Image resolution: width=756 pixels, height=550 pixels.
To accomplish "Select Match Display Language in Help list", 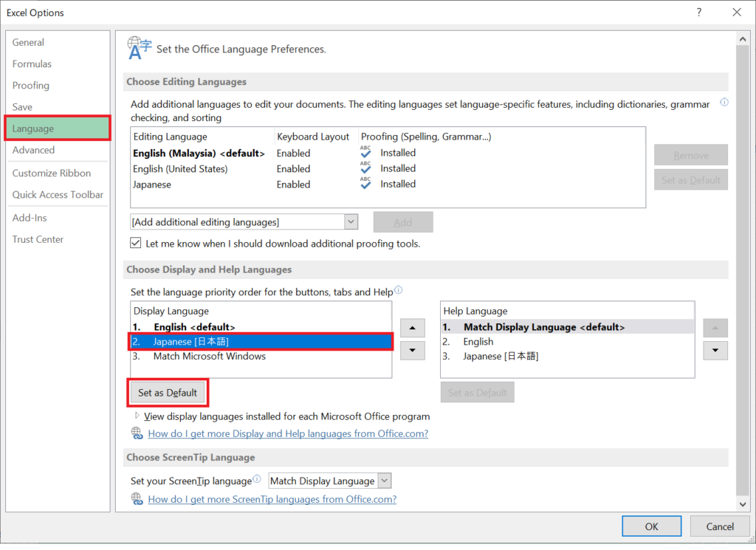I will tap(568, 327).
